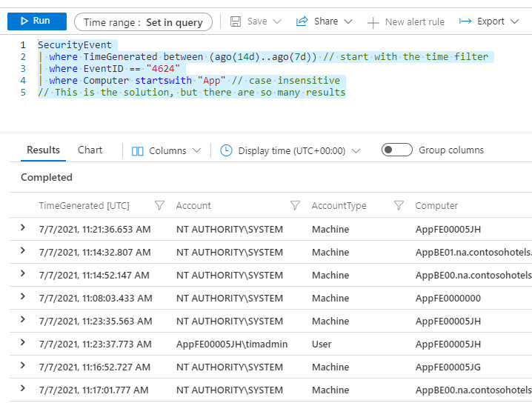Expand the Display time dropdown chevron
Viewport: 532px width, 403px height.
356,150
